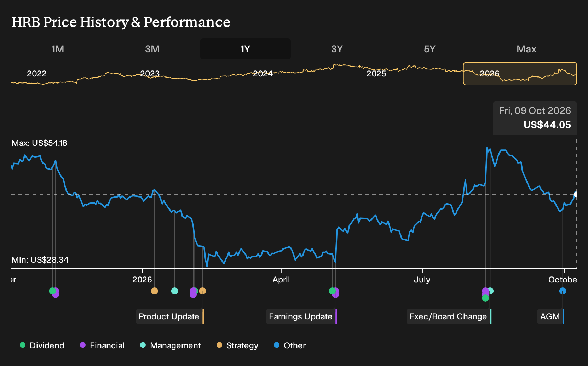This screenshot has width=588, height=366.
Task: Click the lowest green Dividend dot above Exec/Board Change
Action: coord(485,298)
